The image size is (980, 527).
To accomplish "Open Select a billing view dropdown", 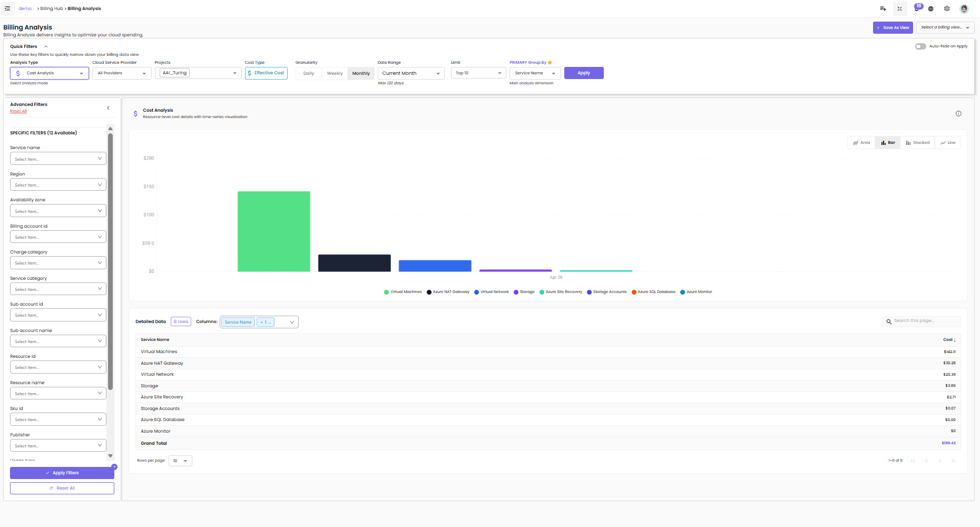I will tap(945, 27).
